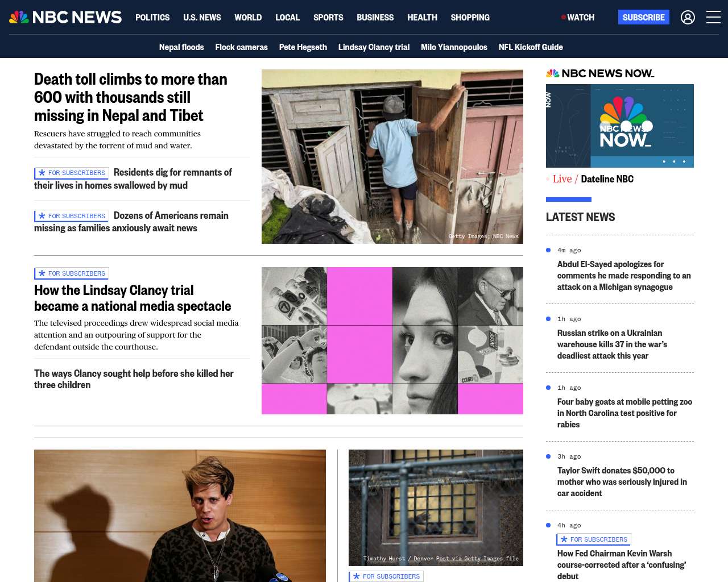Open the caged window photo story
The width and height of the screenshot is (728, 582).
coord(436,508)
